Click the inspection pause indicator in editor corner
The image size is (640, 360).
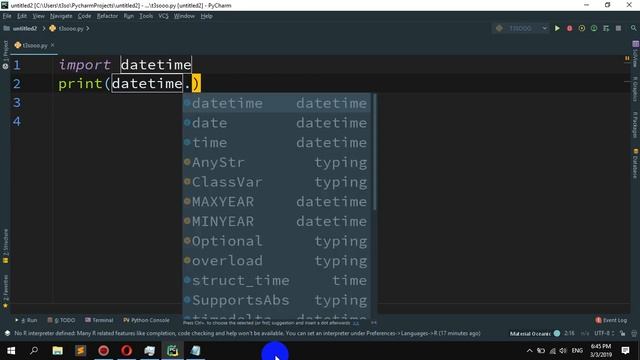627,58
